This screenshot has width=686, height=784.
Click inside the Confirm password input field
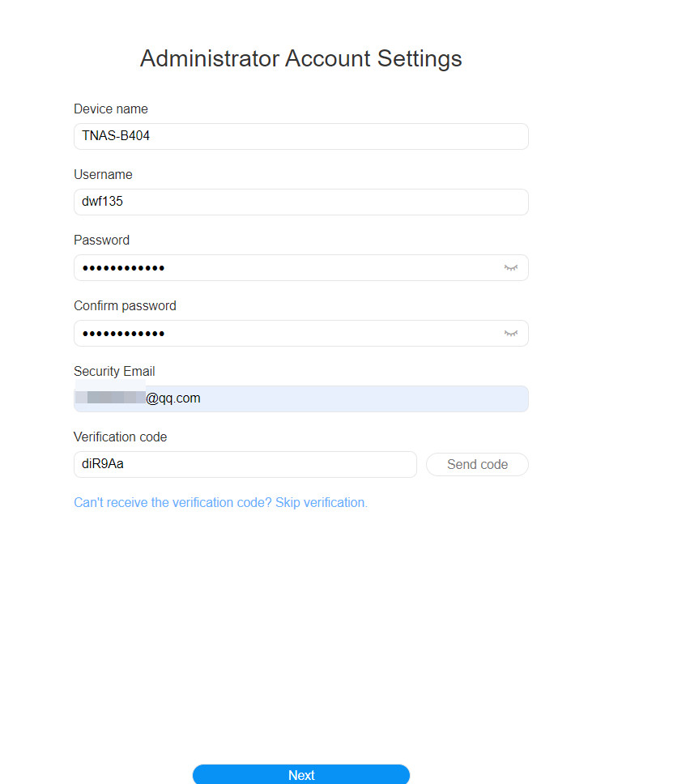(301, 333)
